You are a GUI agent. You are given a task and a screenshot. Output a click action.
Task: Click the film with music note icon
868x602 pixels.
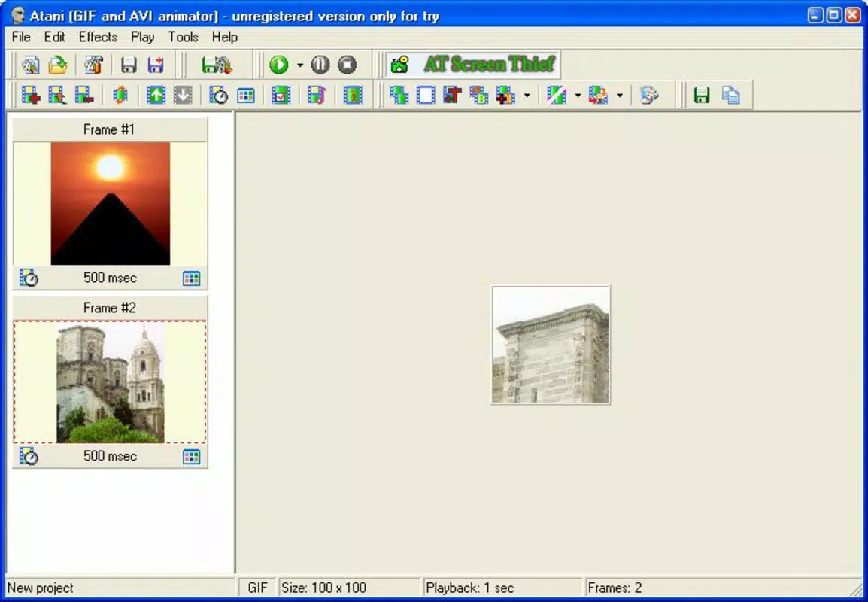317,96
